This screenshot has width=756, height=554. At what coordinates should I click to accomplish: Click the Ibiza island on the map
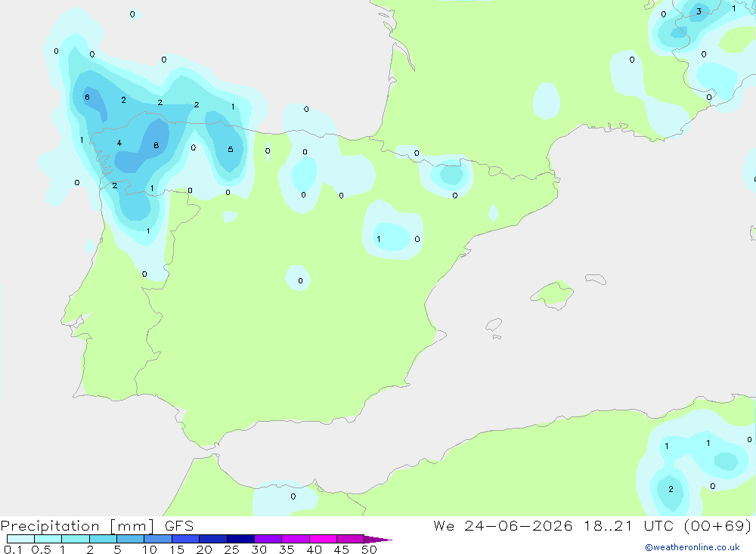tap(494, 324)
